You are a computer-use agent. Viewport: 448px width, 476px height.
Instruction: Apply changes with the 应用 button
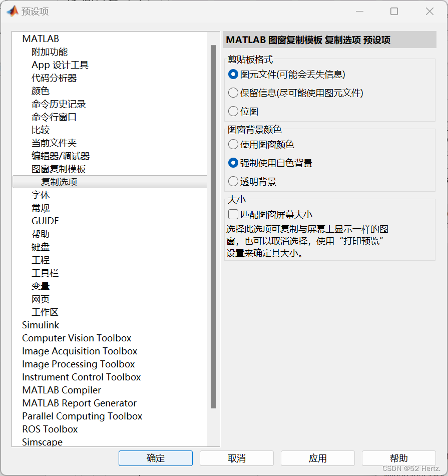317,458
